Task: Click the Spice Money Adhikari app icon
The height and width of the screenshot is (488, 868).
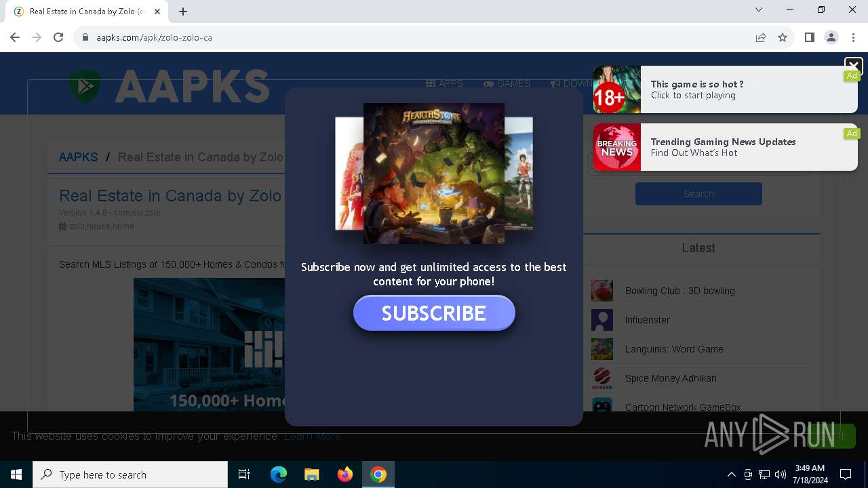Action: pyautogui.click(x=602, y=378)
